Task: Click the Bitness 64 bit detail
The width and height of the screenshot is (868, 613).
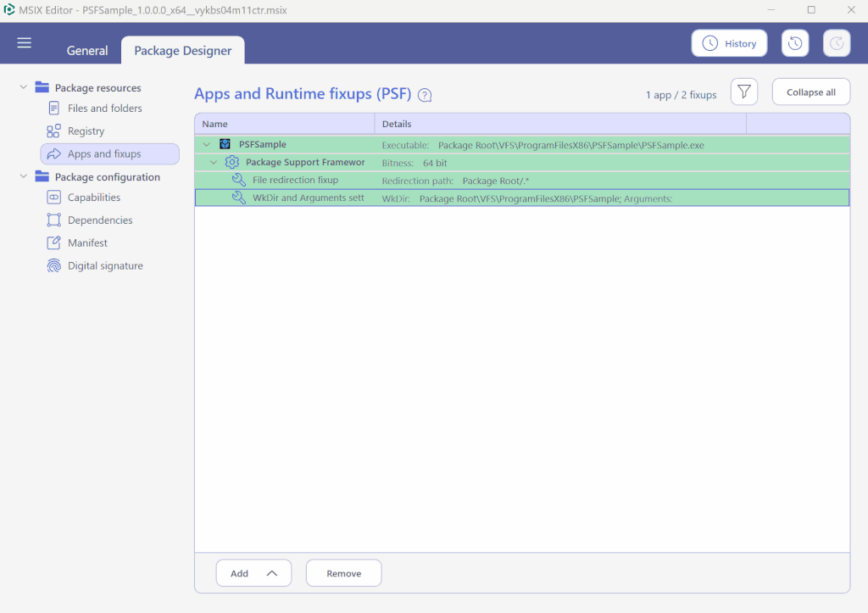Action: pos(414,163)
